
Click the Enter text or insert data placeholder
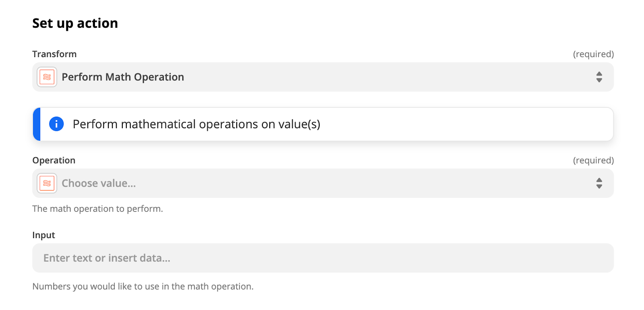107,258
